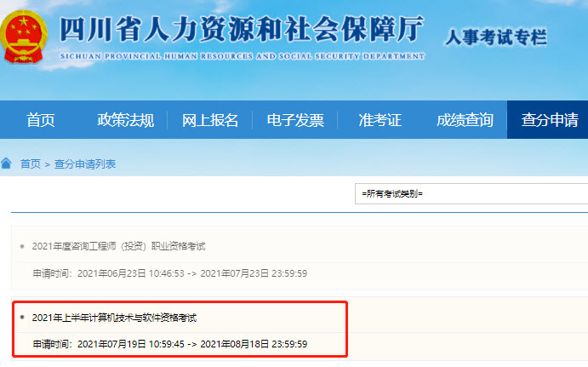Image resolution: width=588 pixels, height=367 pixels.
Task: Open the 电子发票 navigation item
Action: point(295,120)
